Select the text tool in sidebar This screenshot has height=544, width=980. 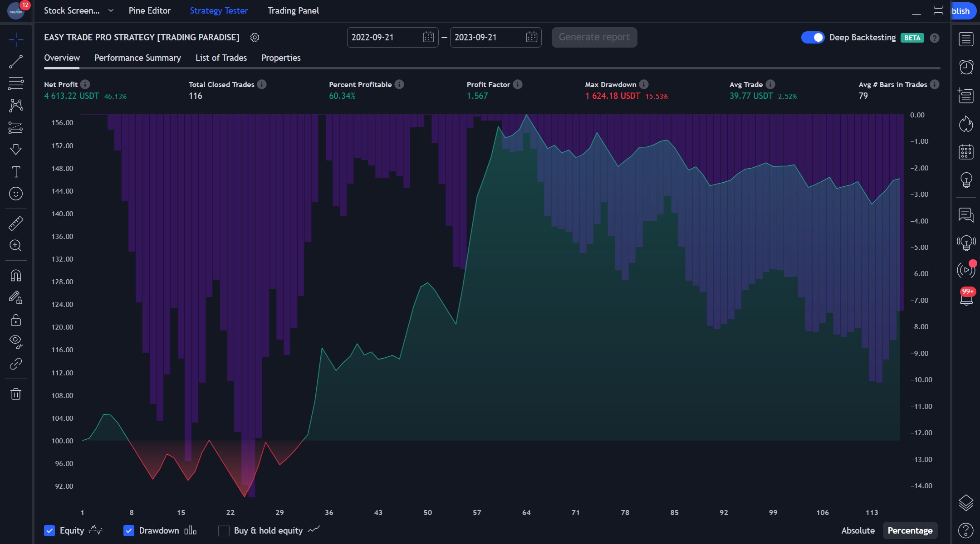[x=16, y=172]
